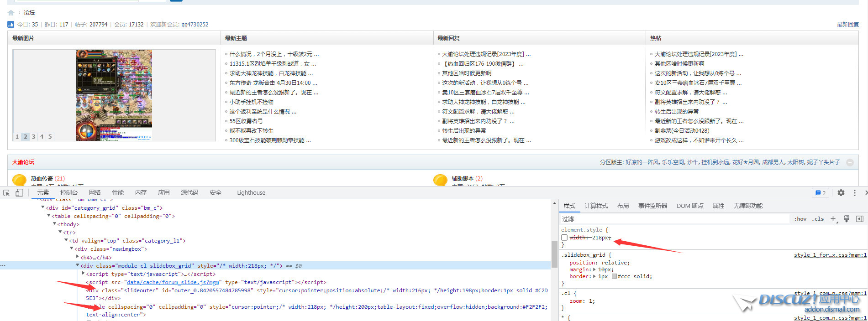Switch to the 控制台 (Console) tab
Viewport: 868px width, 321px height.
point(68,193)
